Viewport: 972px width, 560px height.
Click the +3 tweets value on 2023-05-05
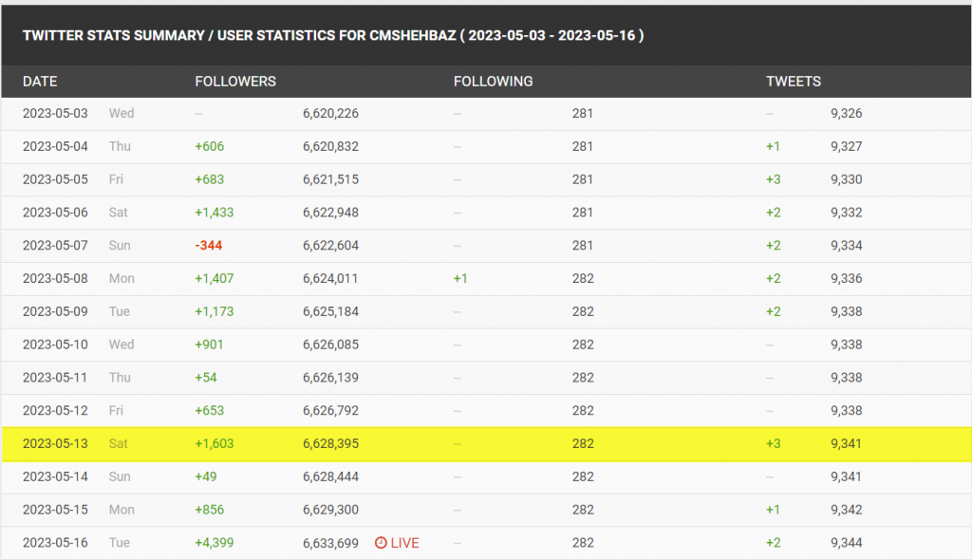coord(773,179)
